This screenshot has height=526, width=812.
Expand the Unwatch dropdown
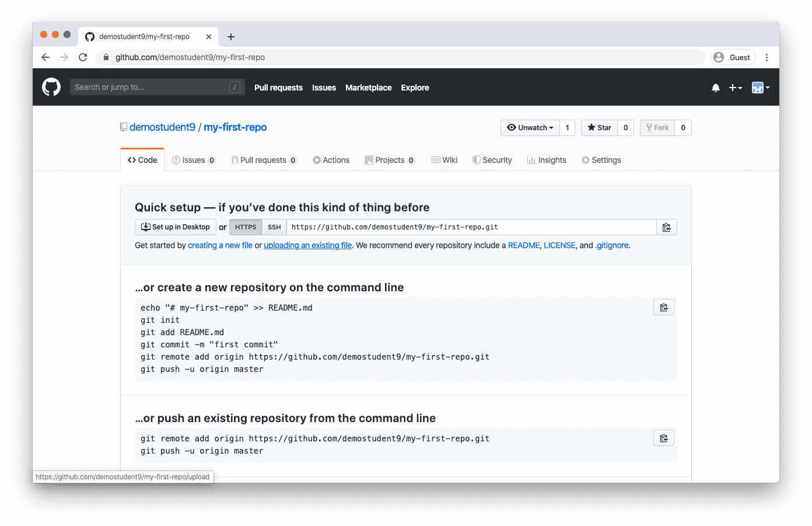(530, 128)
